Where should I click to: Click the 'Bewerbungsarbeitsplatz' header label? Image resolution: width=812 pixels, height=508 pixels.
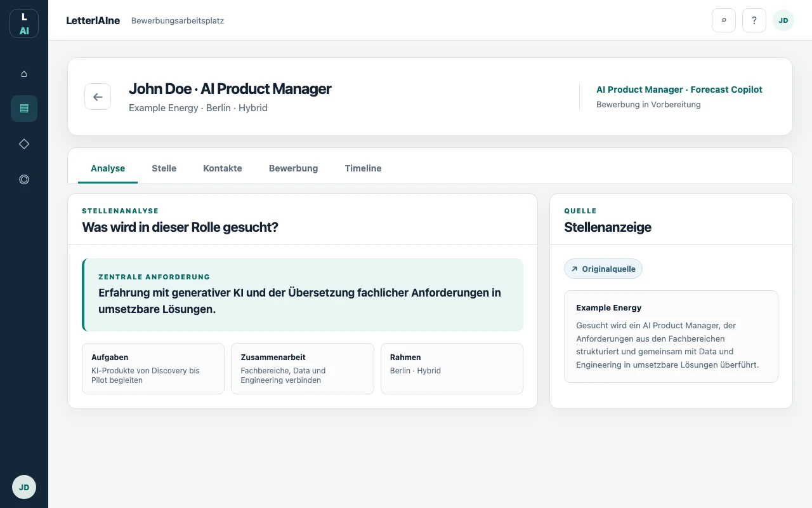[x=178, y=20]
